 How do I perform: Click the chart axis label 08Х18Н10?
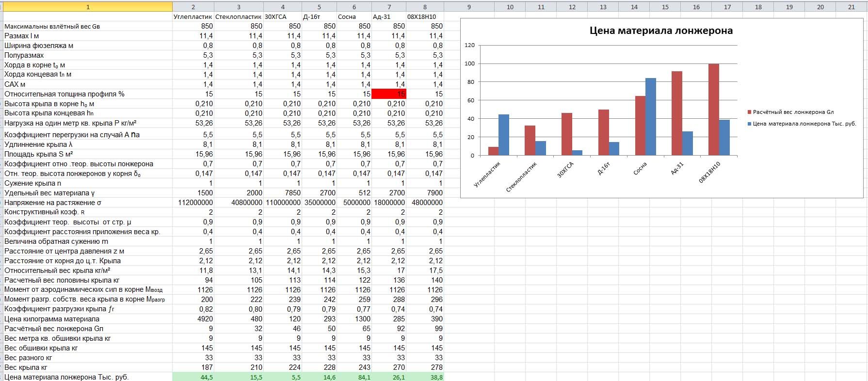(x=709, y=172)
